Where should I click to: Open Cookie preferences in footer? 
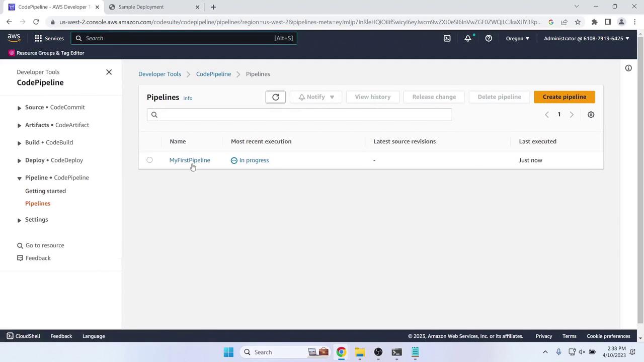[x=608, y=336]
